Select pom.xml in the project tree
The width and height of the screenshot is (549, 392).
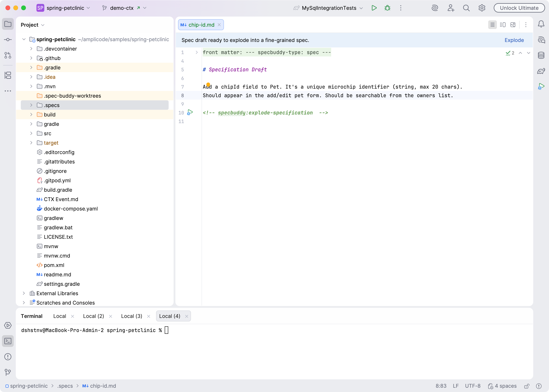pyautogui.click(x=54, y=265)
